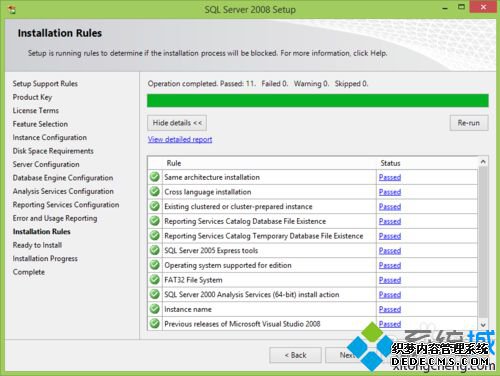The height and width of the screenshot is (376, 500).
Task: Click check icon for SQL Server 2000 Analysis Services
Action: pos(155,294)
